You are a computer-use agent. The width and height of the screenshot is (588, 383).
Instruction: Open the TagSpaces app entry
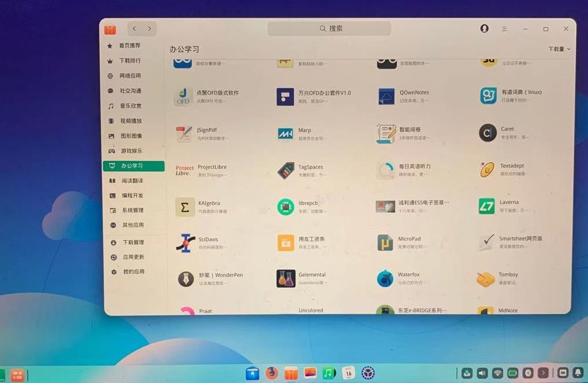(286, 169)
